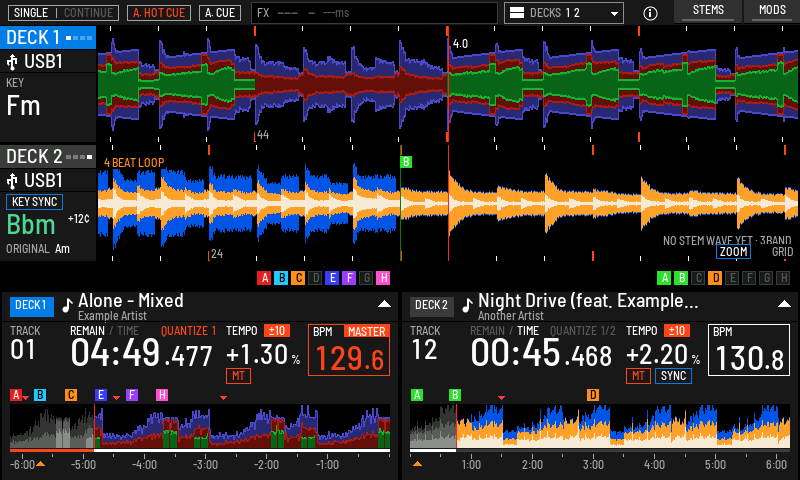Click the Deck 1 USB1 source icon
This screenshot has width=800, height=480.
point(12,62)
